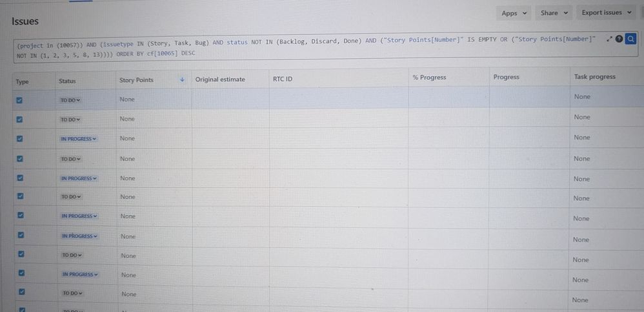Sort by the Type column header

pyautogui.click(x=22, y=82)
